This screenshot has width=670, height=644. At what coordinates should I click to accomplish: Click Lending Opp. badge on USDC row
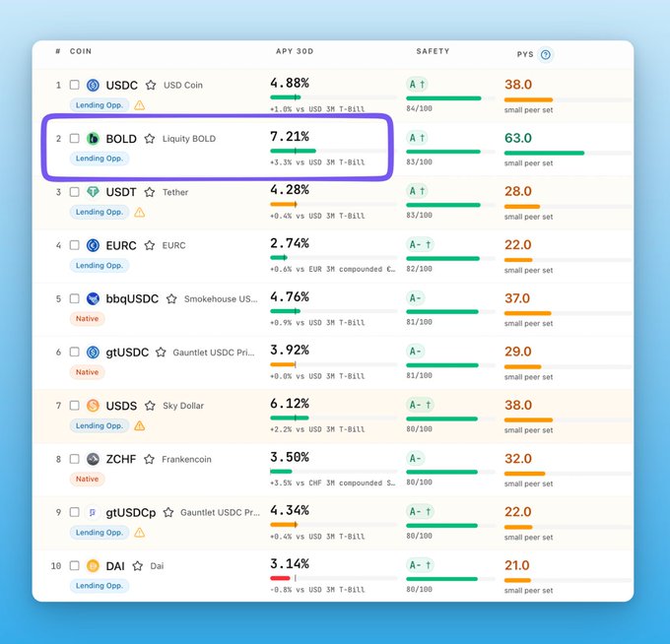coord(100,105)
